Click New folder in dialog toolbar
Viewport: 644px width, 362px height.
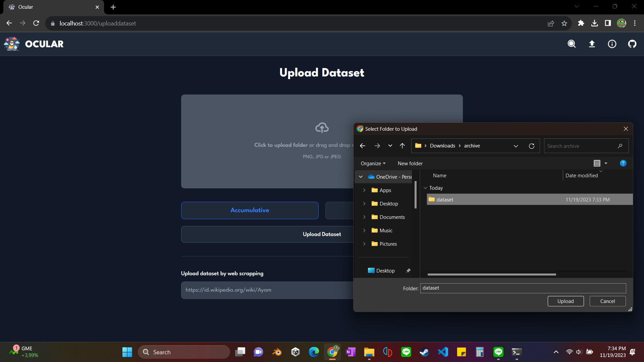pos(410,164)
